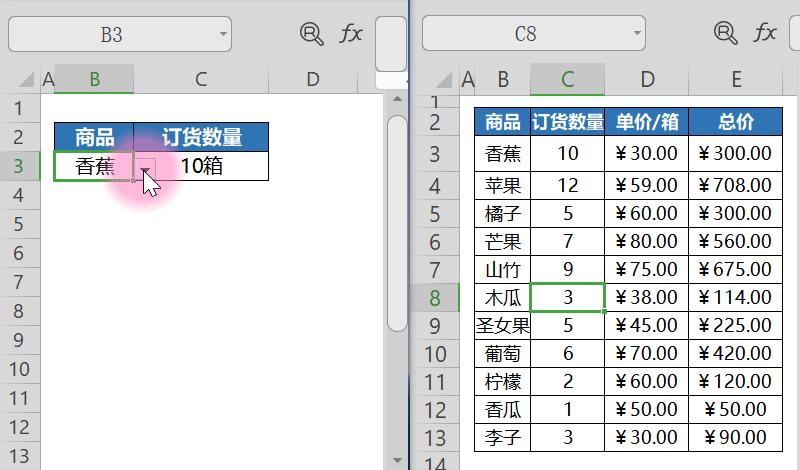
Task: Click the ¥80.00 unit price cell
Action: click(x=646, y=241)
